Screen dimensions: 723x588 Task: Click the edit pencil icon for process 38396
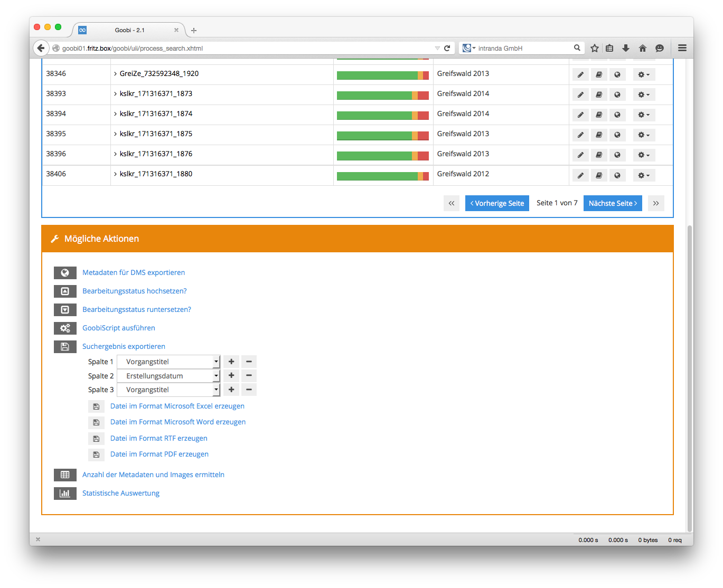580,155
